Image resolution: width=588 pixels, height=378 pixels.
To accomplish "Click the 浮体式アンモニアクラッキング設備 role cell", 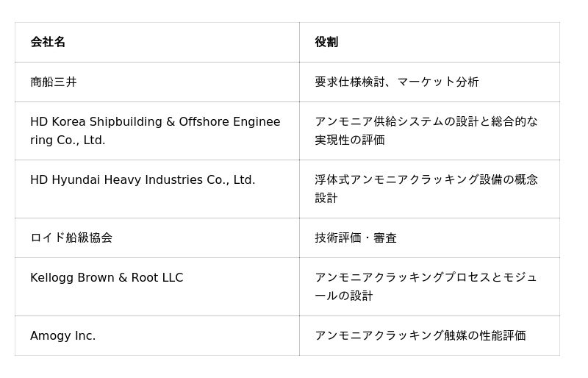I will [426, 179].
